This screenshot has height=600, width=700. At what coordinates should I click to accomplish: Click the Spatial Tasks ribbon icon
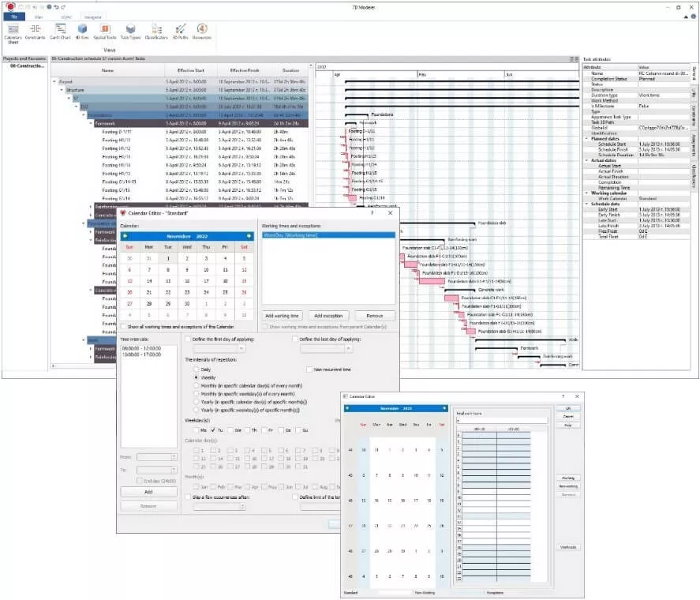(x=105, y=30)
